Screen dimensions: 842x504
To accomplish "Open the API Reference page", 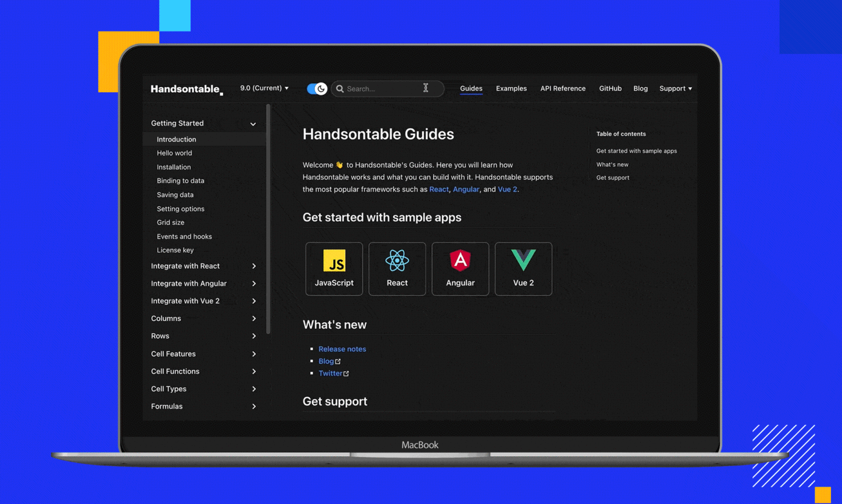I will [x=562, y=88].
